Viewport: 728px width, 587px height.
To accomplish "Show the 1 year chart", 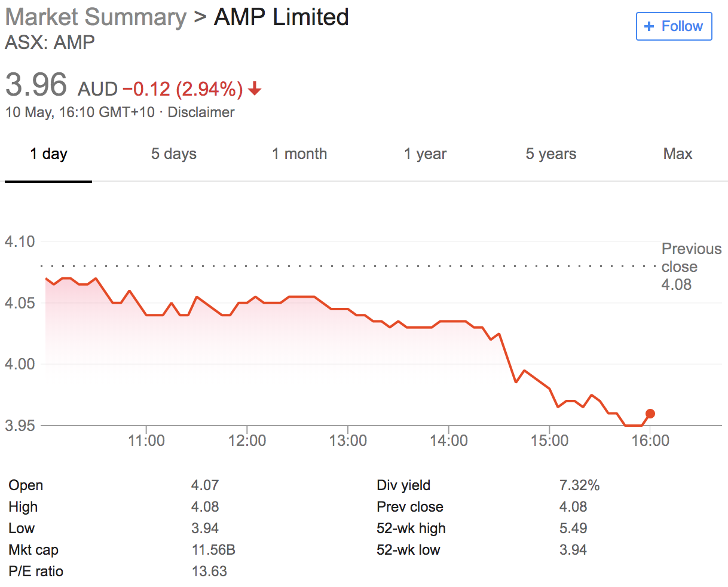I will tap(425, 154).
